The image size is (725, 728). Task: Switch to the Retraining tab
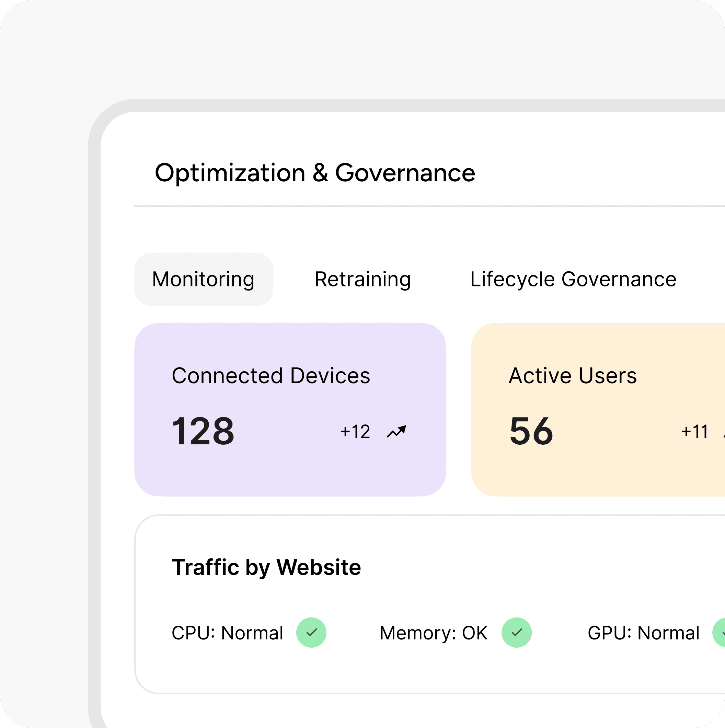click(x=363, y=279)
